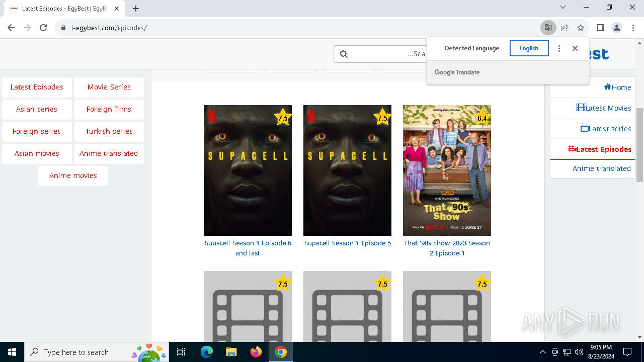This screenshot has height=362, width=644.
Task: Click That '90s Show 2023 Season 2 link
Action: pyautogui.click(x=447, y=248)
